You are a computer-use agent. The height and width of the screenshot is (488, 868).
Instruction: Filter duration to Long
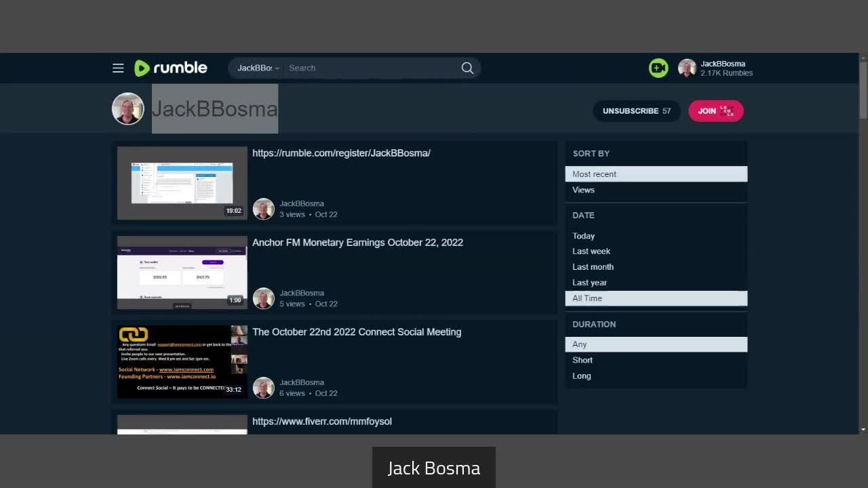656,375
